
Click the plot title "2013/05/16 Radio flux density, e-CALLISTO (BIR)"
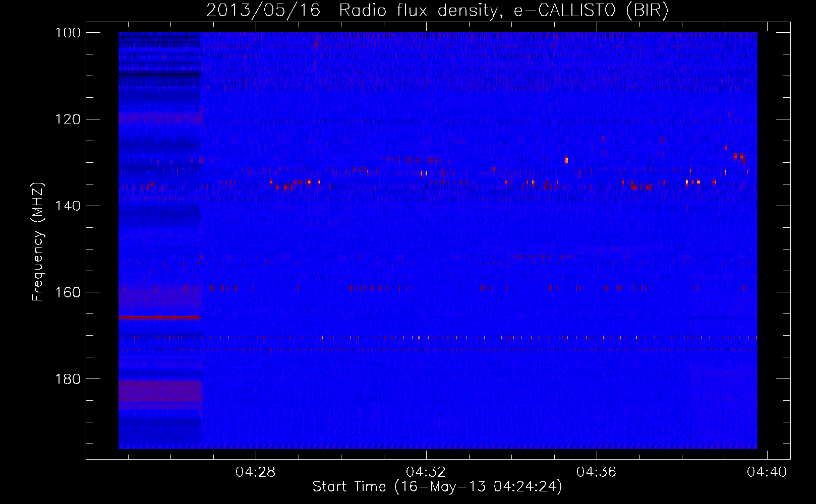(x=437, y=10)
